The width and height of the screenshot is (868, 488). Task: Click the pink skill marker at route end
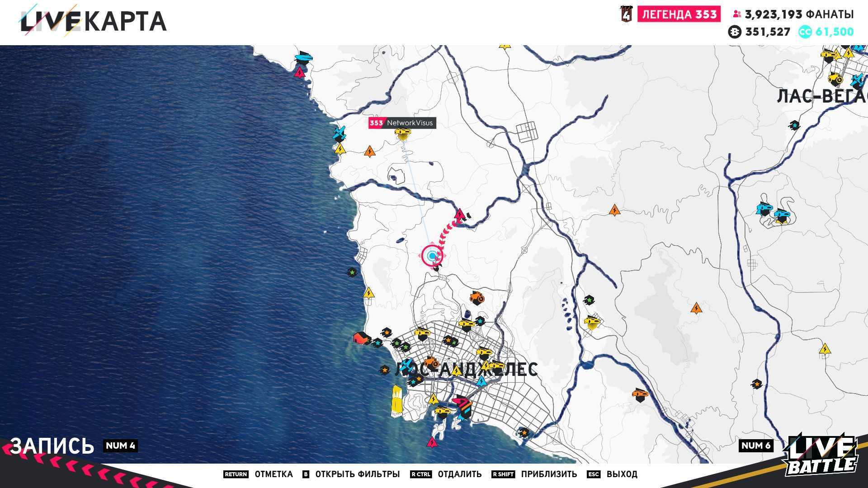point(460,214)
